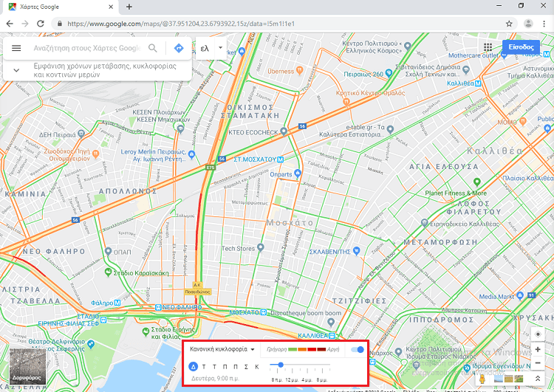The image size is (554, 392).
Task: Select Thursday, the first Π day letter
Action: [x=225, y=367]
